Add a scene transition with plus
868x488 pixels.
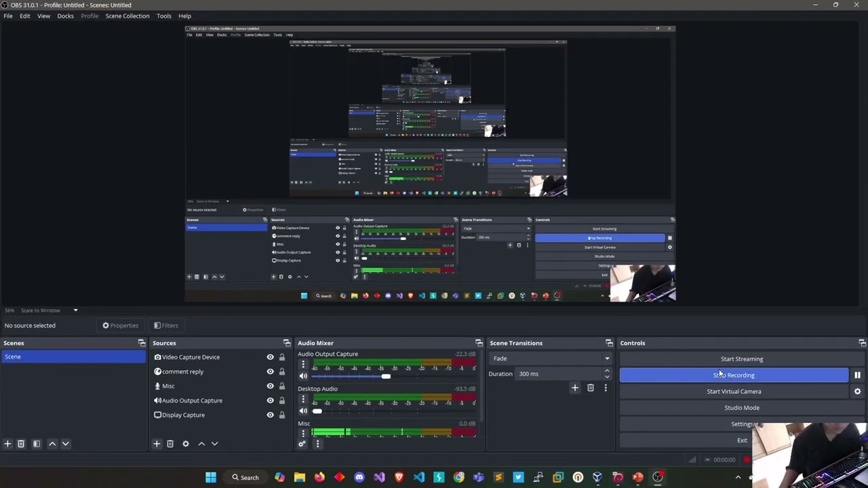[575, 388]
